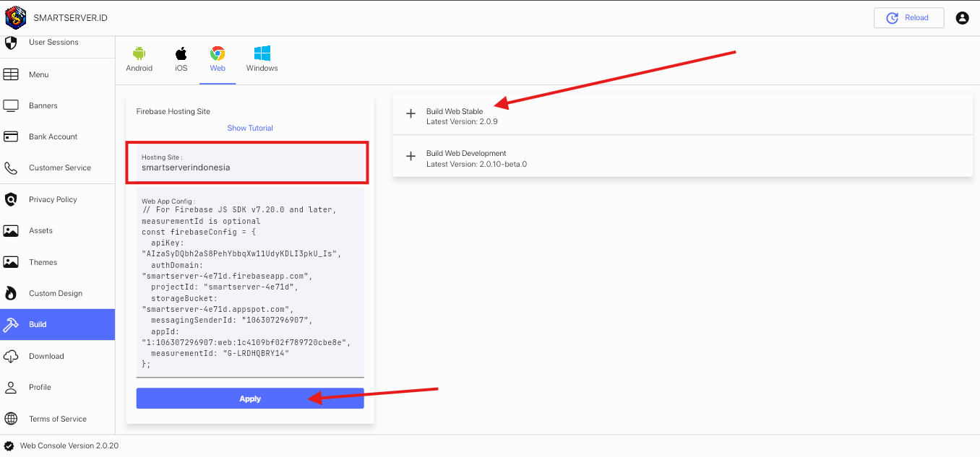Click the Privacy Policy shield icon
The width and height of the screenshot is (980, 457).
(x=11, y=199)
